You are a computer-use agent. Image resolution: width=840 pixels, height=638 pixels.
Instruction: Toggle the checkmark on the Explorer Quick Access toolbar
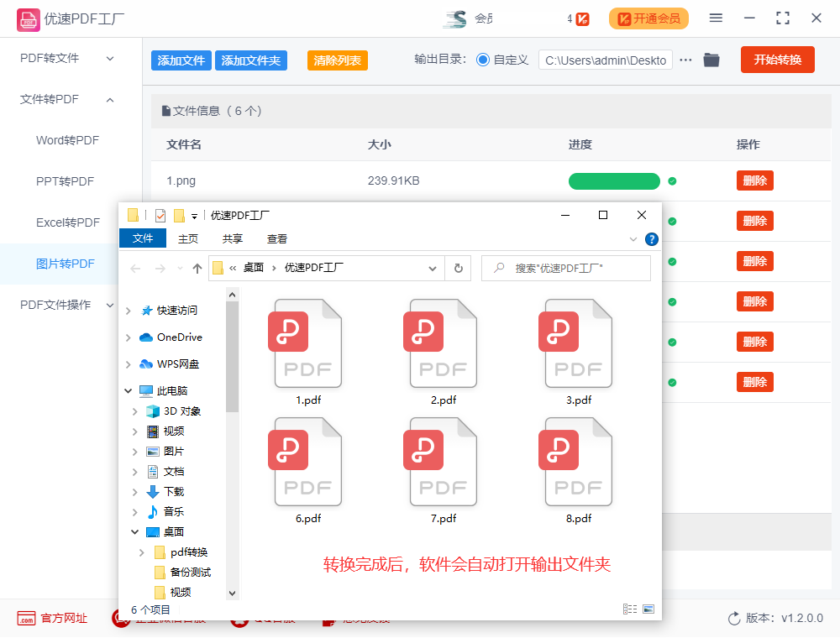[x=161, y=215]
